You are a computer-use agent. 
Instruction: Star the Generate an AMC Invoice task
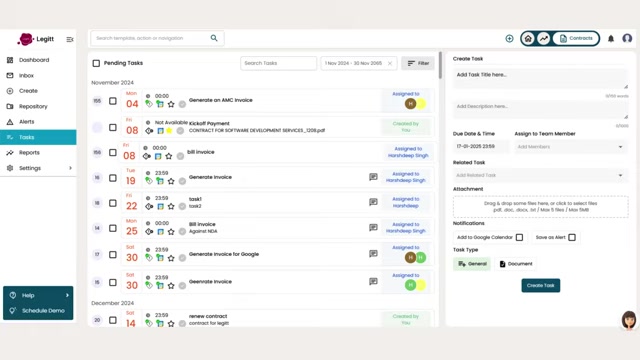[x=171, y=104]
